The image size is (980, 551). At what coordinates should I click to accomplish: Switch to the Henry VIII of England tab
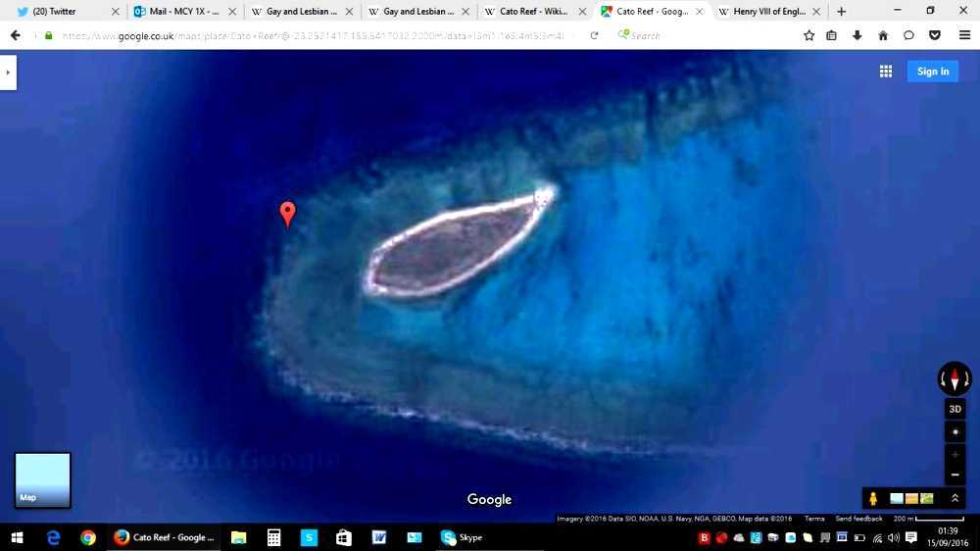pyautogui.click(x=768, y=11)
